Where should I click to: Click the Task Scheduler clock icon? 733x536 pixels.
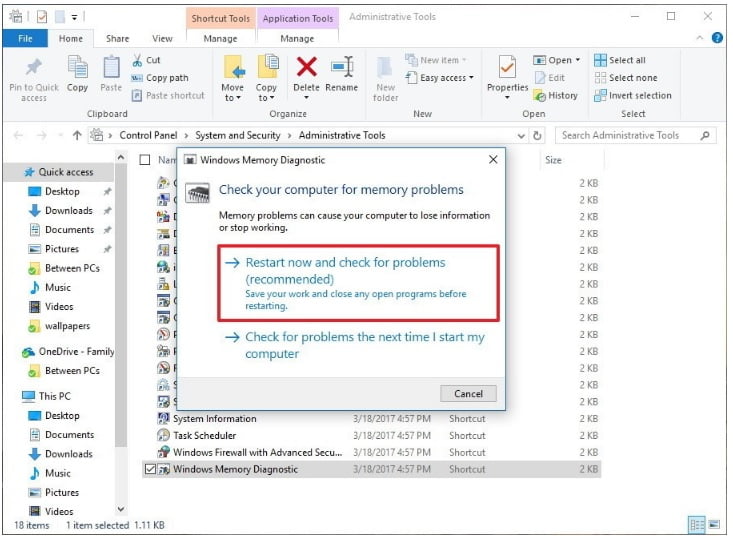coord(163,436)
